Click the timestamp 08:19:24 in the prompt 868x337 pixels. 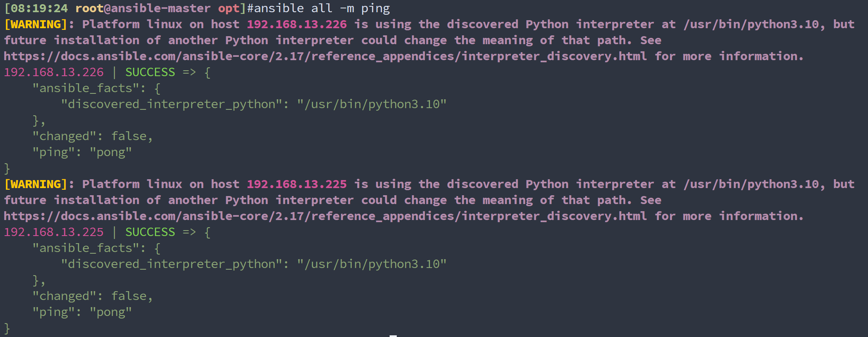click(x=39, y=8)
